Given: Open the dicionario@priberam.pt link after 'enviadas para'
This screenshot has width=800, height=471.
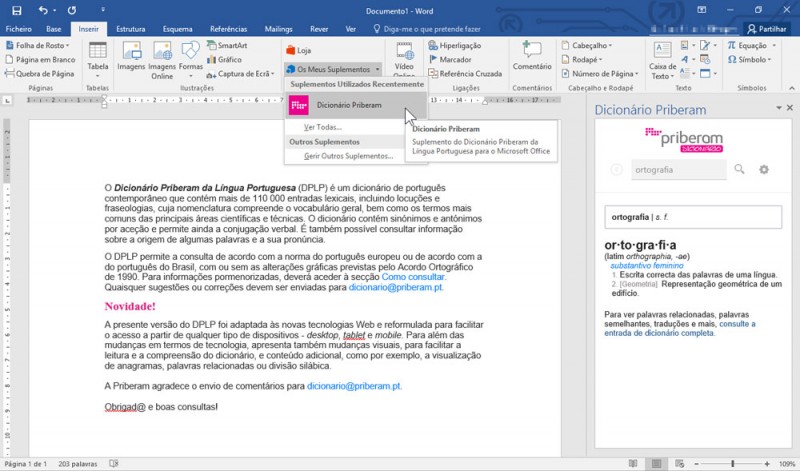Looking at the screenshot, I should tap(396, 288).
